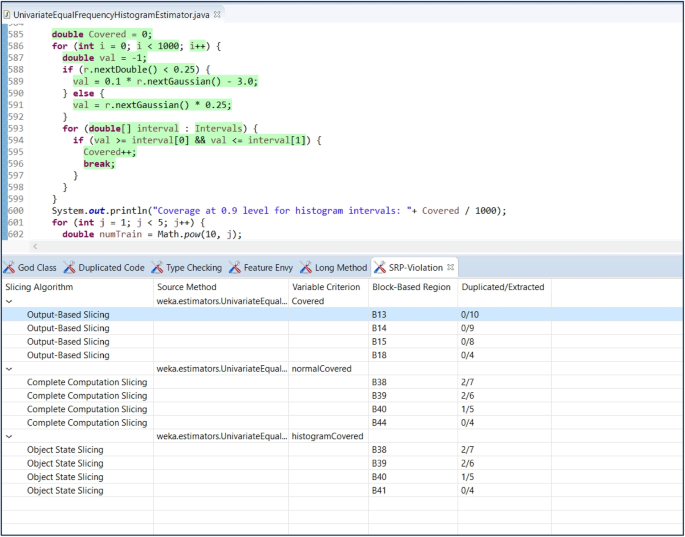Click the Feature Envy view icon

click(234, 268)
